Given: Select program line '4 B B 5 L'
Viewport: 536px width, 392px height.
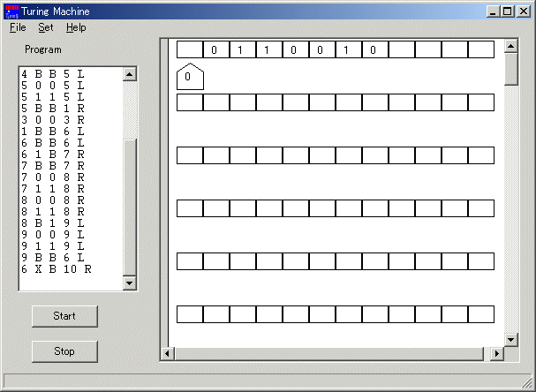Looking at the screenshot, I should (x=53, y=74).
